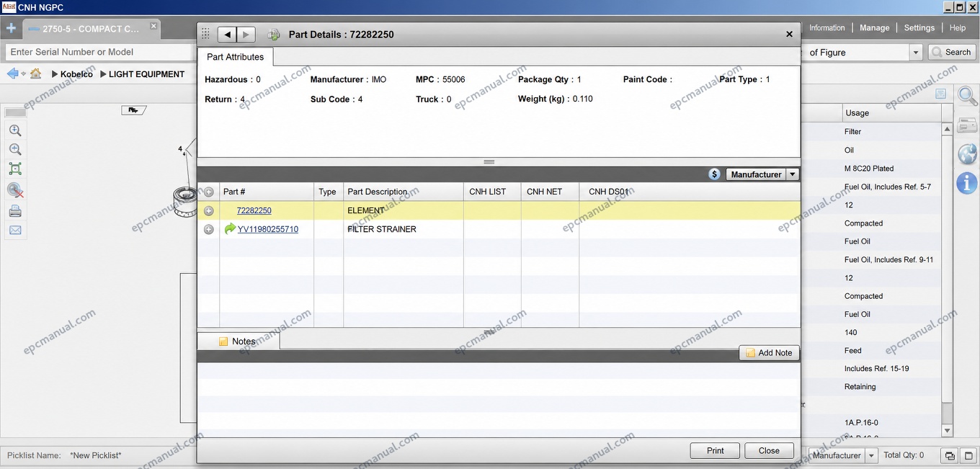The height and width of the screenshot is (469, 980).
Task: Click the CNH LIST column header
Action: [492, 192]
